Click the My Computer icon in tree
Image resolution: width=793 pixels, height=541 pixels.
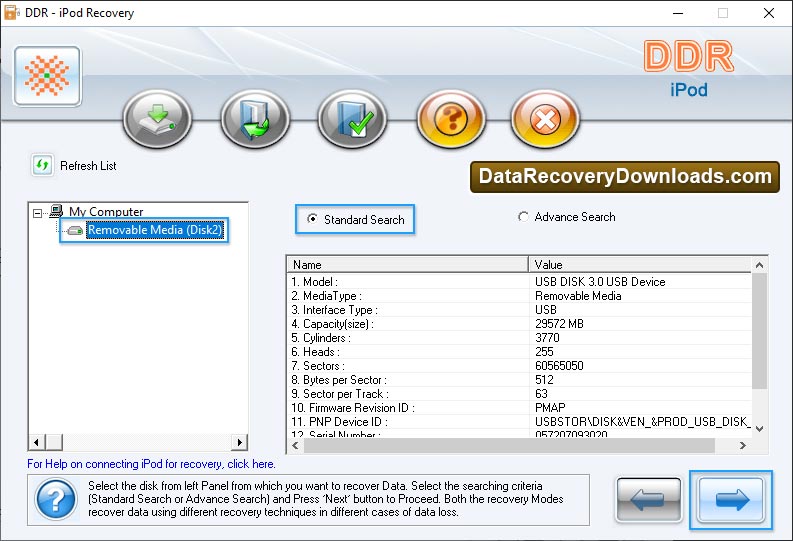click(x=56, y=210)
